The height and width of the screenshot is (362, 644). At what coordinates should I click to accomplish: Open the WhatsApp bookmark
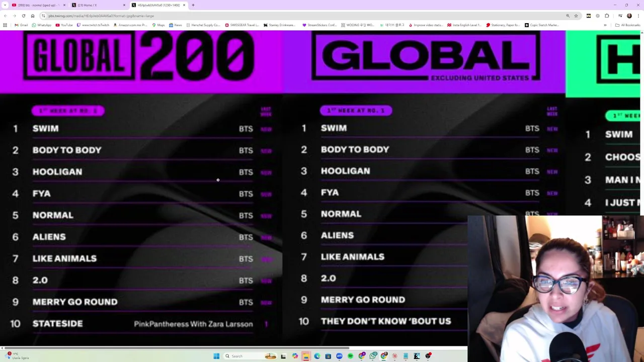[x=41, y=25]
